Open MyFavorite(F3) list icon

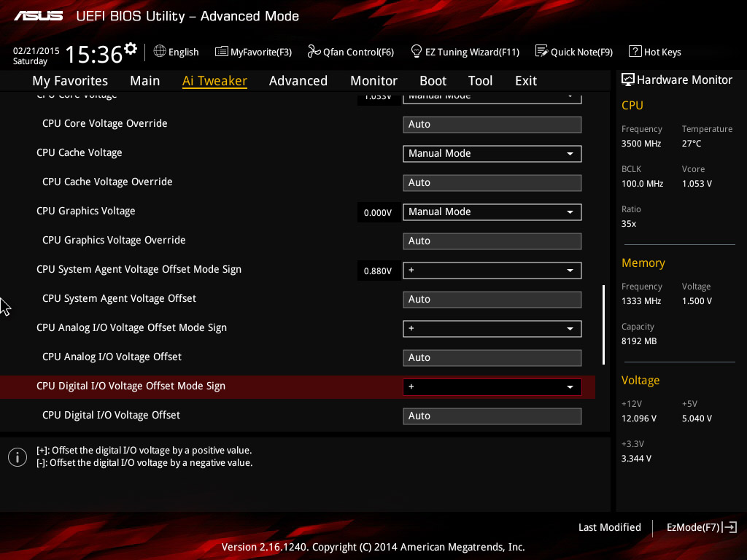click(221, 52)
